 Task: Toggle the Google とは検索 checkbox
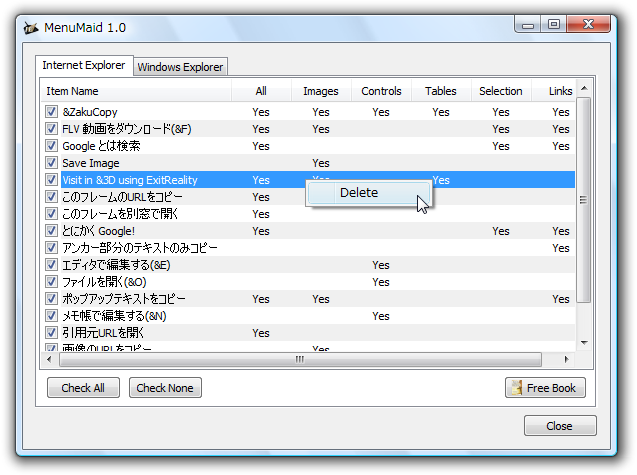pyautogui.click(x=51, y=146)
